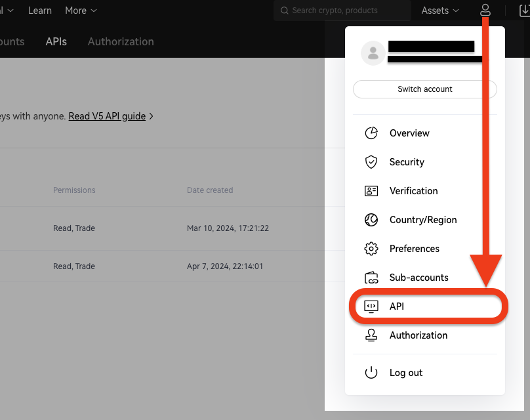Select the Log out menu entry
This screenshot has height=420, width=530.
coord(405,373)
